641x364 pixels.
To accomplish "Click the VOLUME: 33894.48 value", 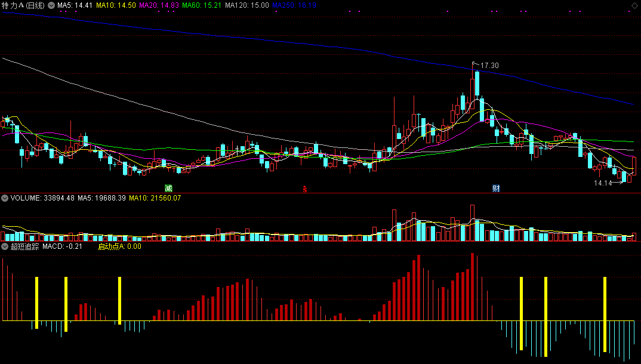I will point(42,198).
